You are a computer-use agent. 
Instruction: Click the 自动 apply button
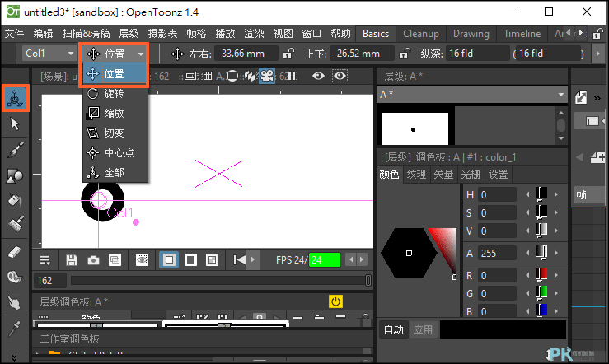394,330
